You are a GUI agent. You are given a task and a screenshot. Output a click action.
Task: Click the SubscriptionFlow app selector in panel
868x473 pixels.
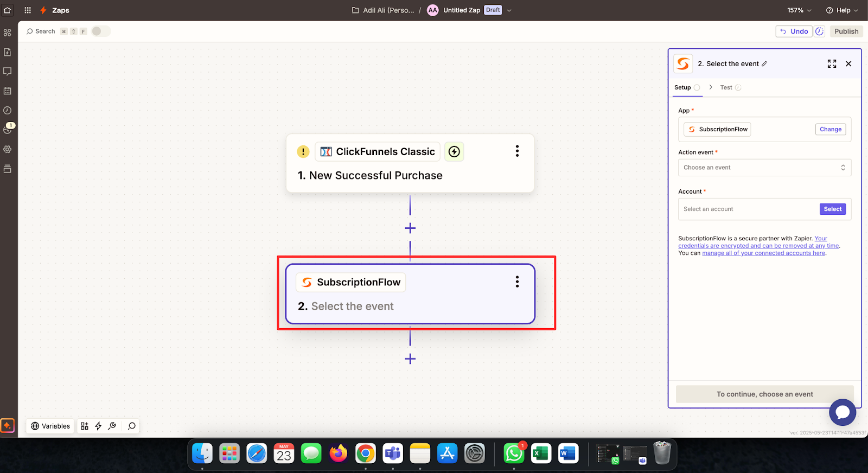click(x=717, y=129)
